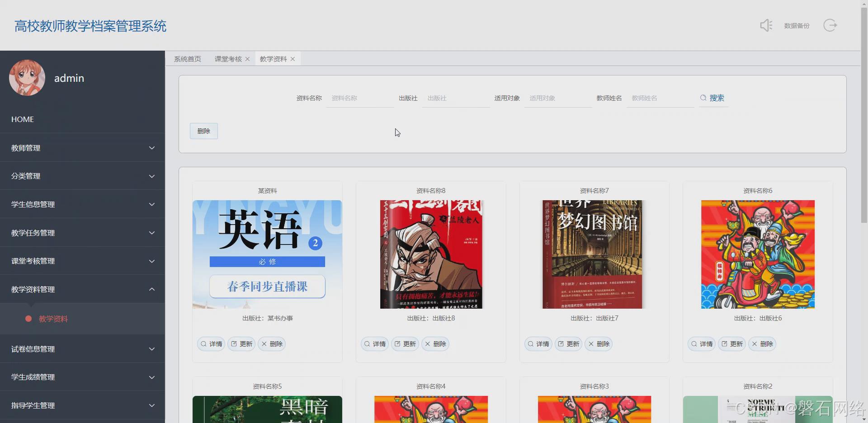Expand the 教学任务管理 menu
The image size is (868, 423).
click(82, 233)
